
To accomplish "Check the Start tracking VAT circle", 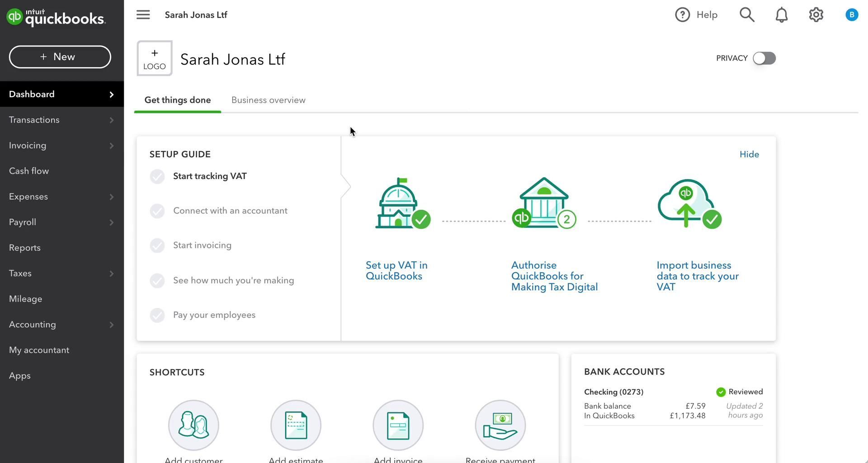I will coord(157,176).
